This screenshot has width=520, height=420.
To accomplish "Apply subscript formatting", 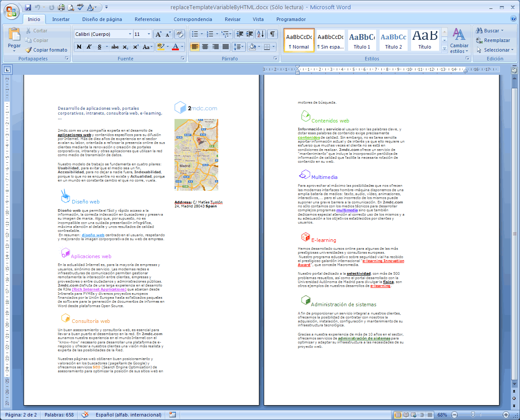I will click(x=125, y=47).
